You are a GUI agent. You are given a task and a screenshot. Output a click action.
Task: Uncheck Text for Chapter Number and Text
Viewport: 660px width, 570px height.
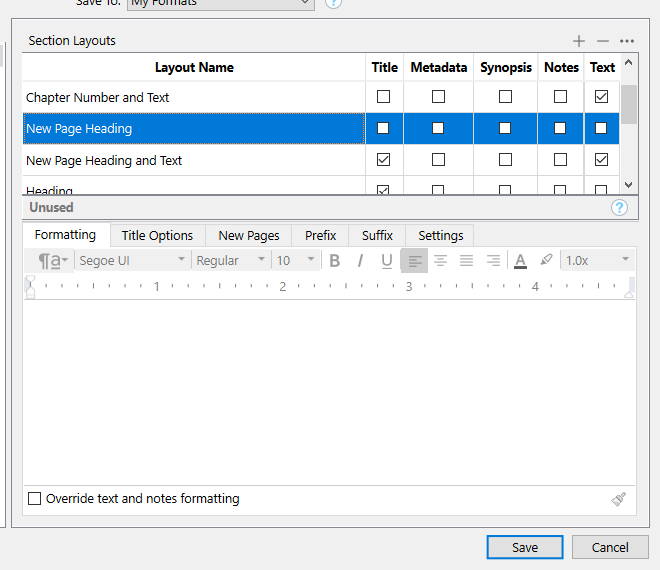point(601,97)
